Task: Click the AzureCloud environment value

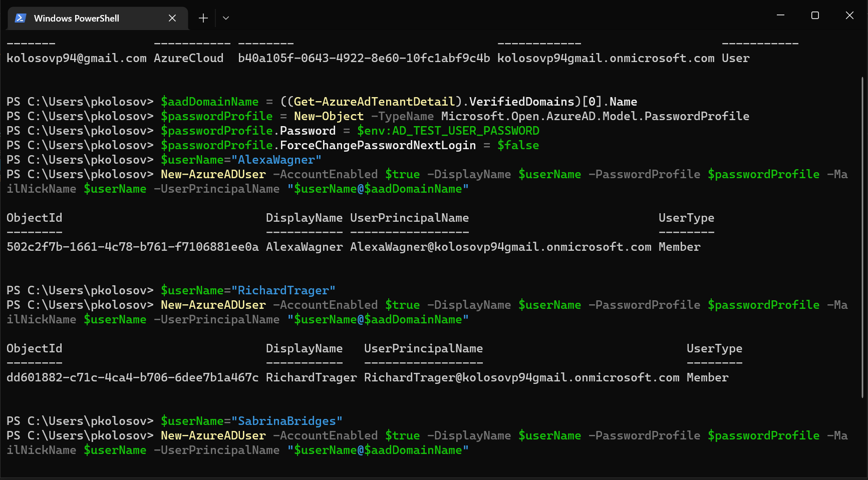Action: click(189, 58)
